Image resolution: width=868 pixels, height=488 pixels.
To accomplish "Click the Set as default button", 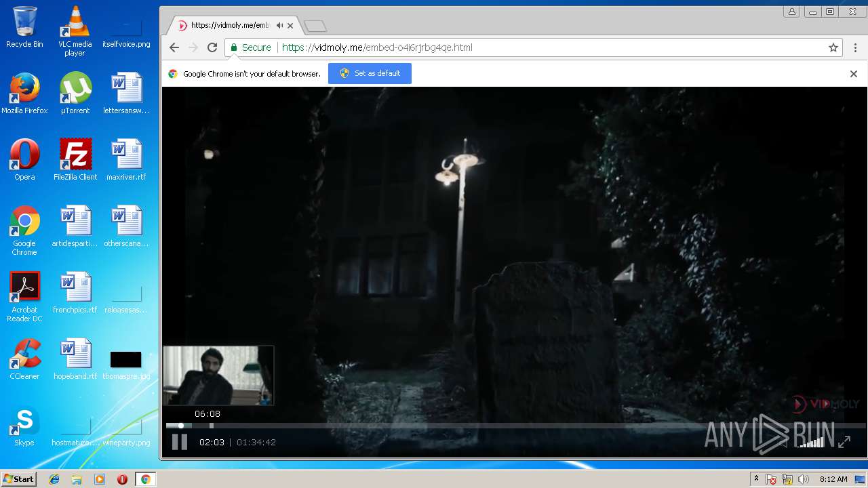I will tap(370, 73).
